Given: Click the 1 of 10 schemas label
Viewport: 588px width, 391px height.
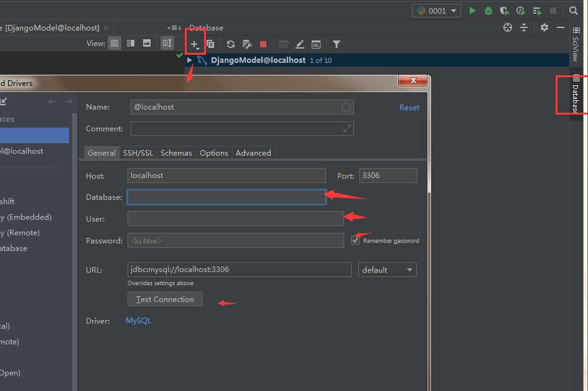Looking at the screenshot, I should [x=320, y=60].
